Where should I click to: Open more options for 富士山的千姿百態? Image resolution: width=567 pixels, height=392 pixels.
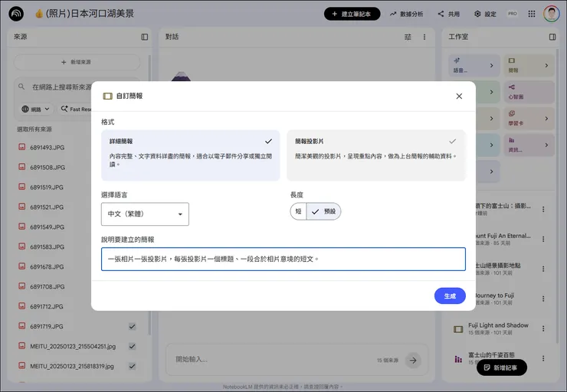pyautogui.click(x=543, y=358)
